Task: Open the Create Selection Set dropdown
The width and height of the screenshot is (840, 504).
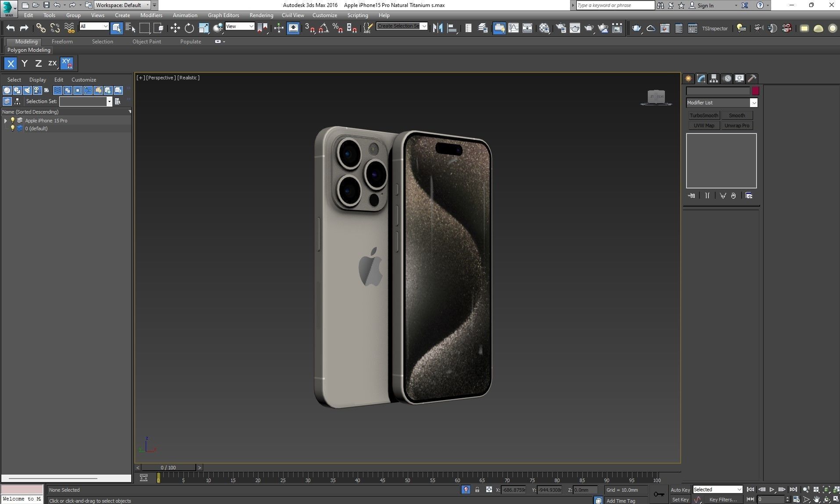Action: (402, 26)
